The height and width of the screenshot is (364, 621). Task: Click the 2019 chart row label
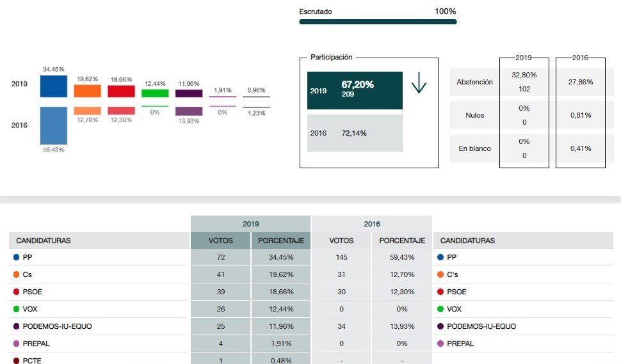(x=19, y=84)
